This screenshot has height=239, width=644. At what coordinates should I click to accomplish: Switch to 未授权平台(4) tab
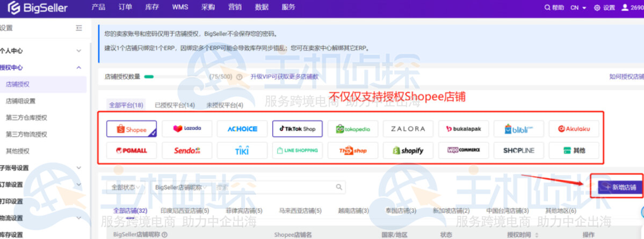(225, 105)
